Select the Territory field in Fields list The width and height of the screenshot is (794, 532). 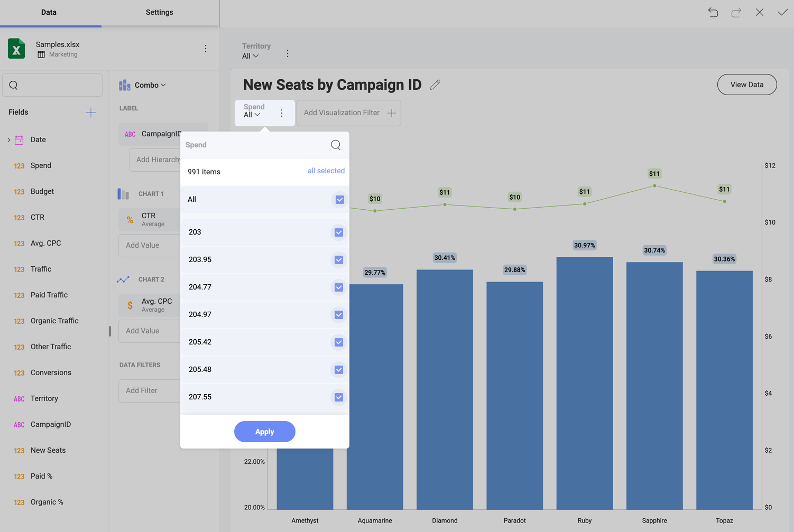click(x=44, y=398)
